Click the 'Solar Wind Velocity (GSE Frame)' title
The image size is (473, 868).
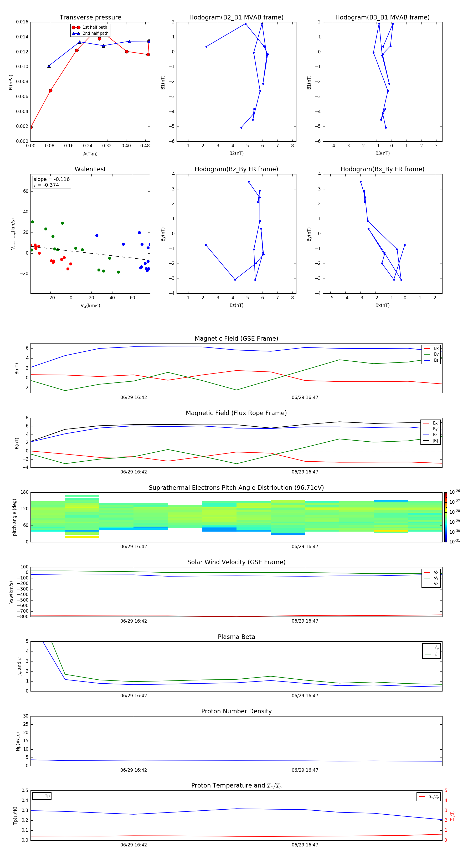click(x=236, y=562)
